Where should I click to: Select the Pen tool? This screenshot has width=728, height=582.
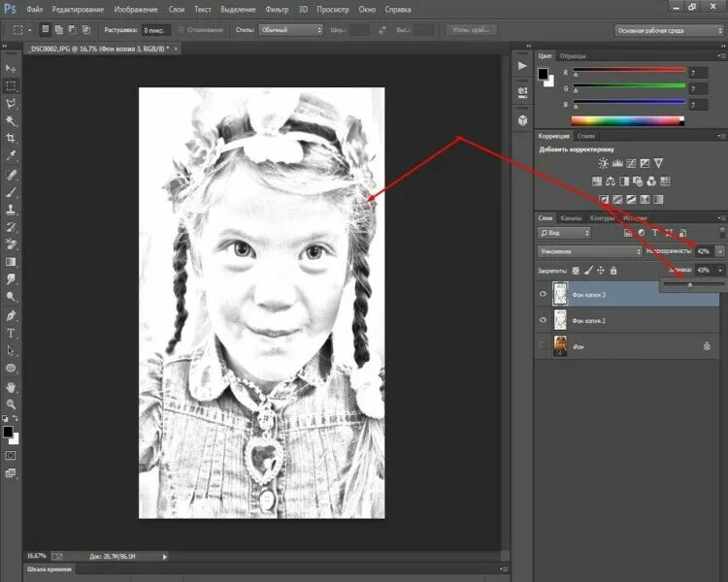[x=11, y=316]
